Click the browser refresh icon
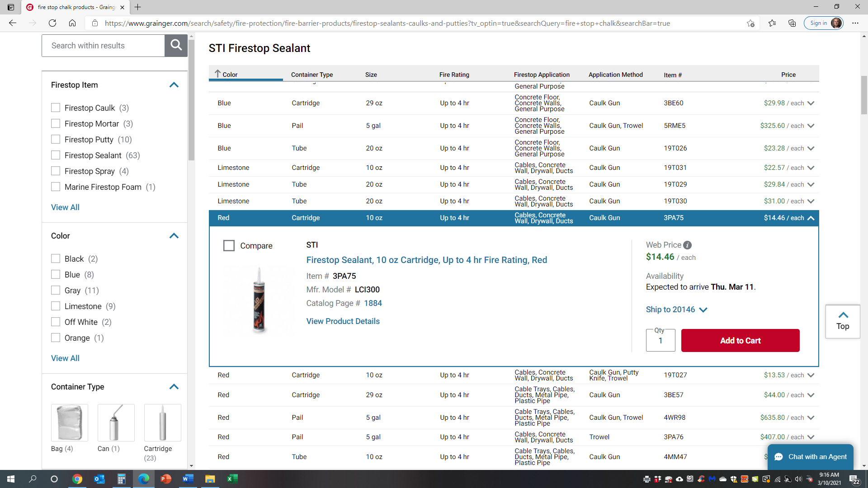 52,23
